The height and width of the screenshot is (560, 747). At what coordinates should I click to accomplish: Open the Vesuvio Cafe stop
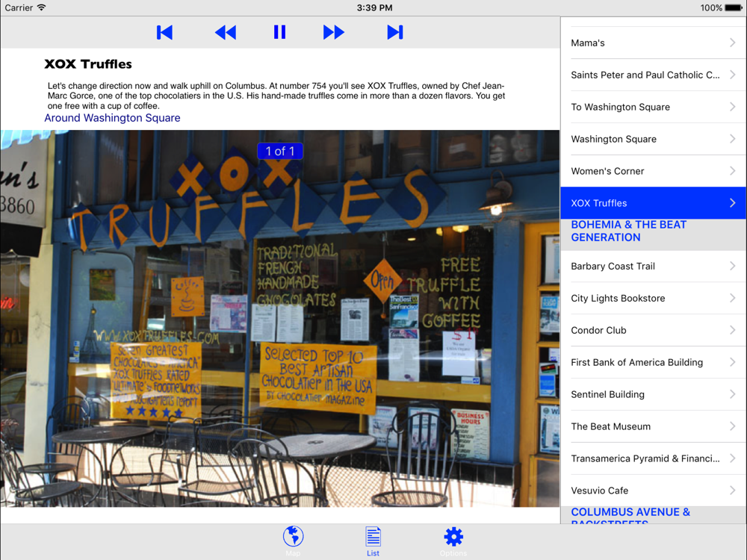(654, 491)
